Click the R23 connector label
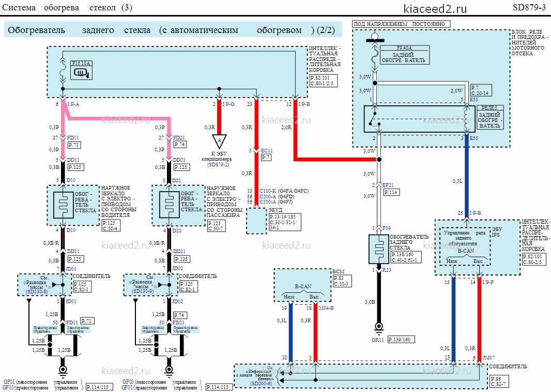Screen dimensions: 551x392 coord(387,270)
